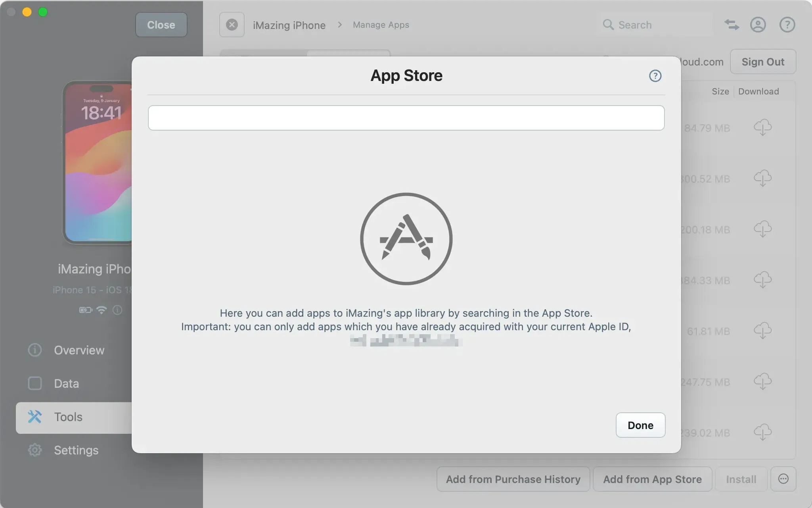Open the Manage Apps breadcrumb item
The height and width of the screenshot is (508, 812).
[x=380, y=25]
